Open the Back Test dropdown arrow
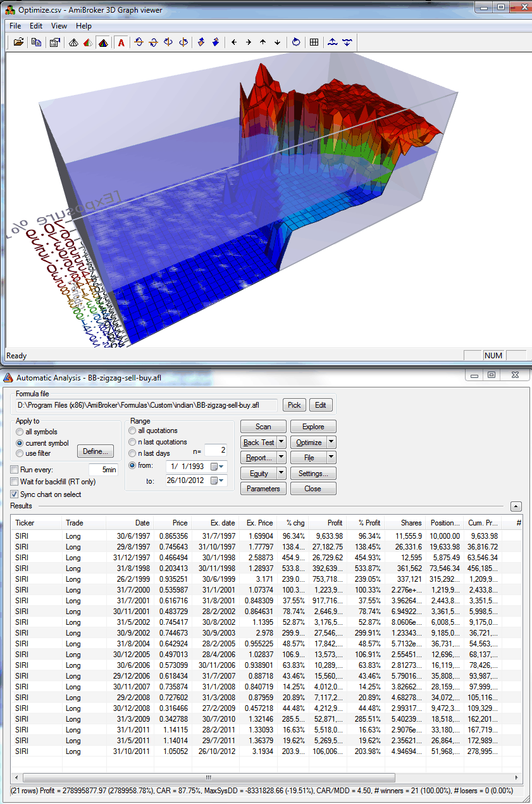The height and width of the screenshot is (804, 532). click(282, 443)
